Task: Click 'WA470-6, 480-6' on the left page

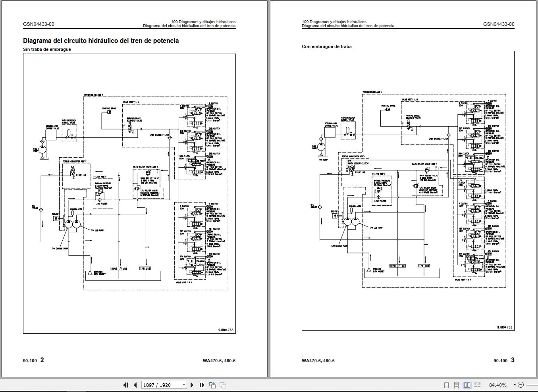Action: (219, 361)
